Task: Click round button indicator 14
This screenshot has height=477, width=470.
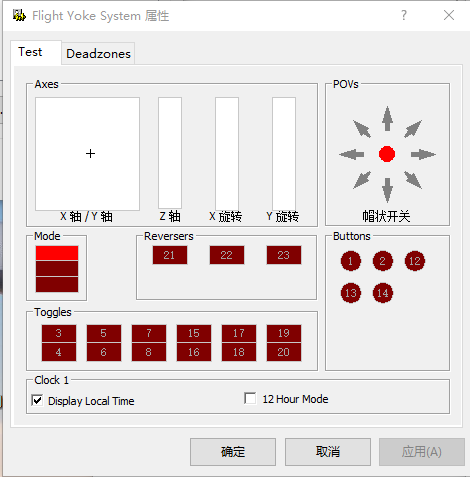Action: click(383, 293)
